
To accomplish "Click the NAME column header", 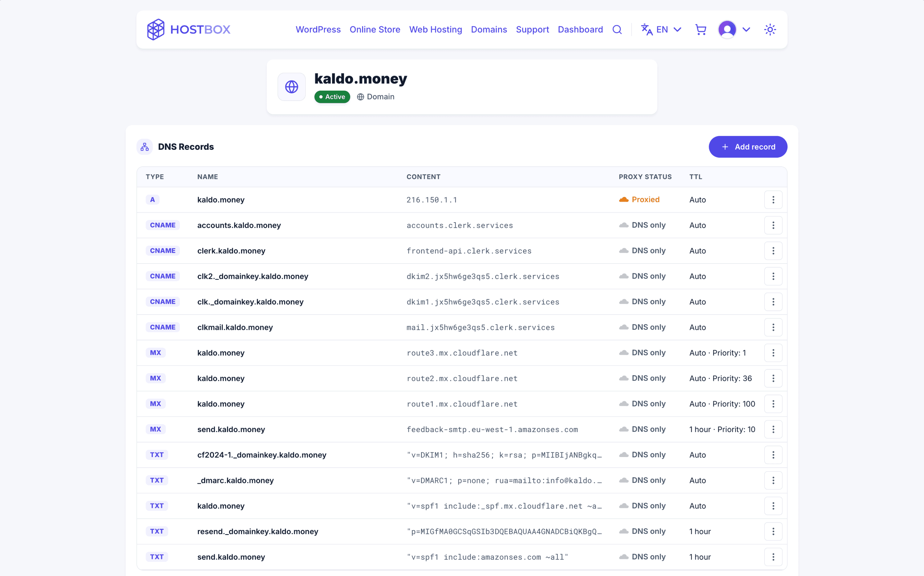I will [208, 177].
